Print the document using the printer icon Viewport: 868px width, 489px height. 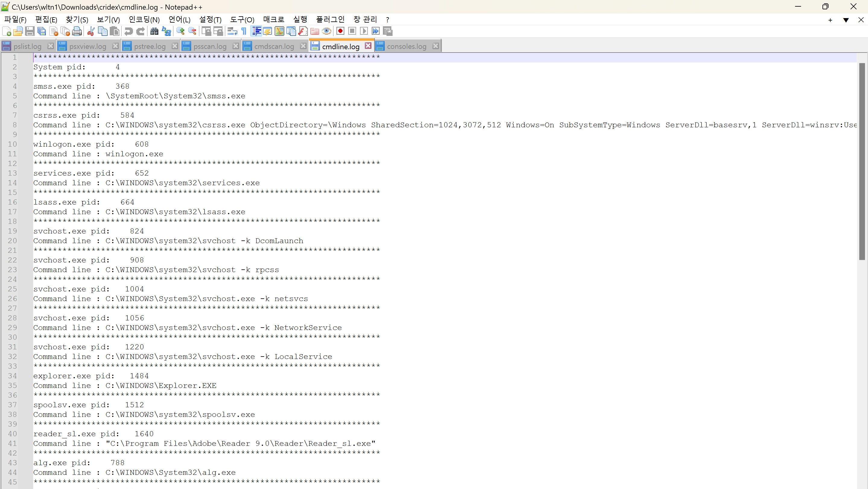point(77,31)
